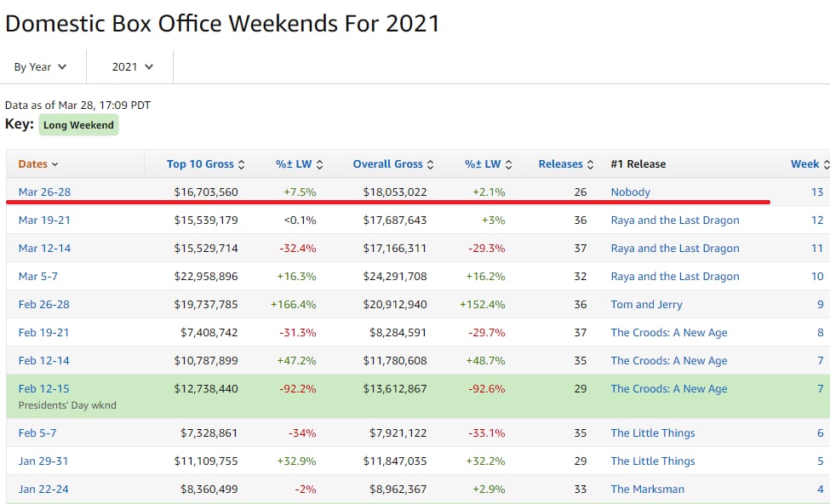
Task: Click the $8,962,367 overall gross value
Action: coord(398,490)
